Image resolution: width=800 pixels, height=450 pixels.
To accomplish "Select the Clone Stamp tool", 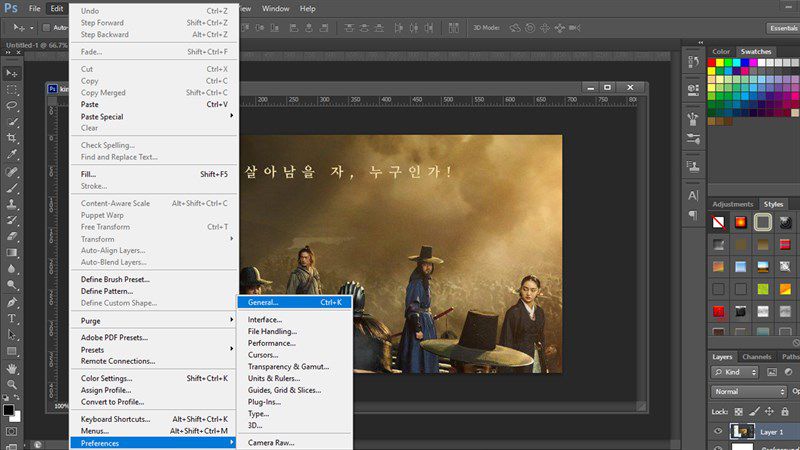I will tap(11, 204).
